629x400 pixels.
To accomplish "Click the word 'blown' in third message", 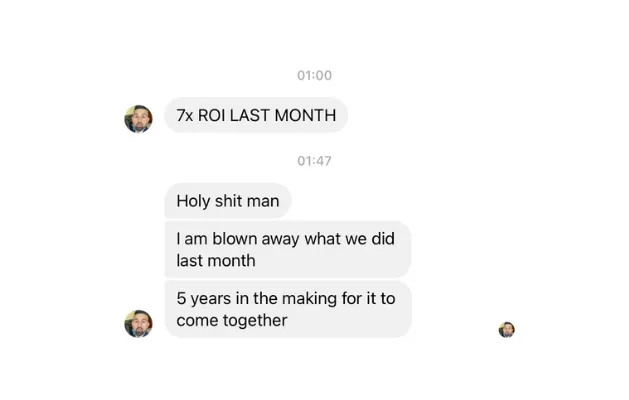I will click(235, 239).
